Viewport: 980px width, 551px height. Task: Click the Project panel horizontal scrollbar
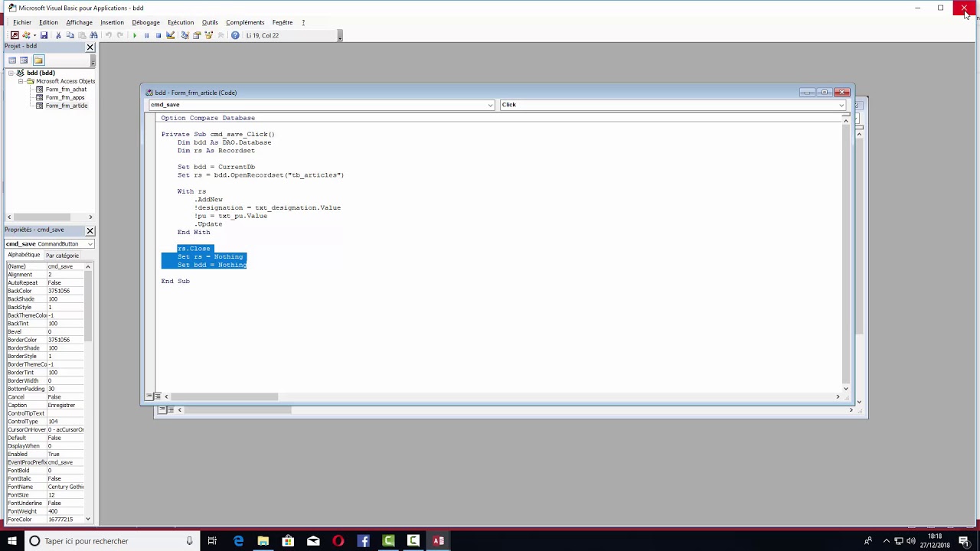51,217
